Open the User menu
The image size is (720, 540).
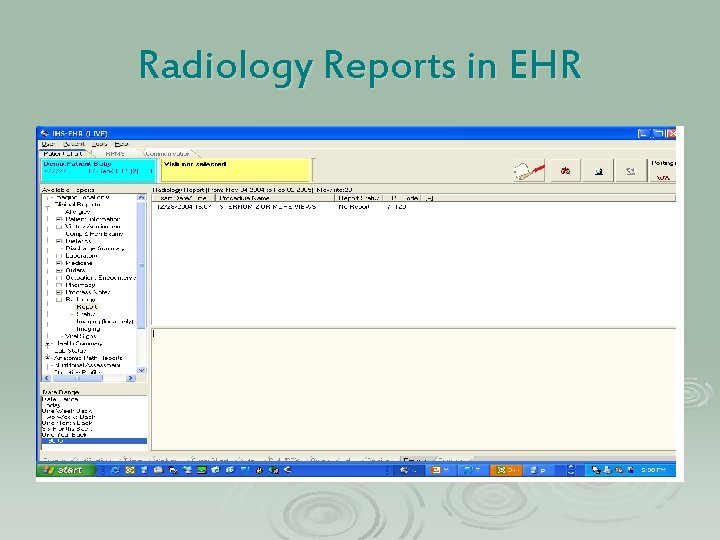coord(48,144)
